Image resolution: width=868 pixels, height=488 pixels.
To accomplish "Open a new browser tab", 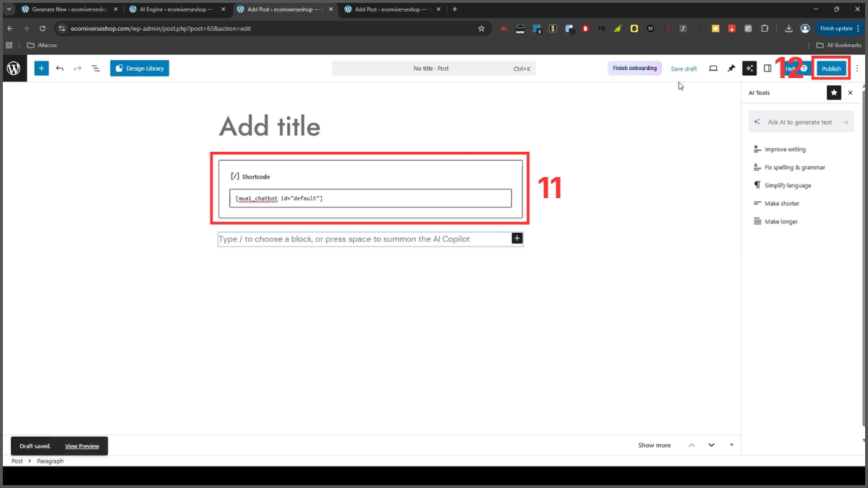I will point(454,9).
